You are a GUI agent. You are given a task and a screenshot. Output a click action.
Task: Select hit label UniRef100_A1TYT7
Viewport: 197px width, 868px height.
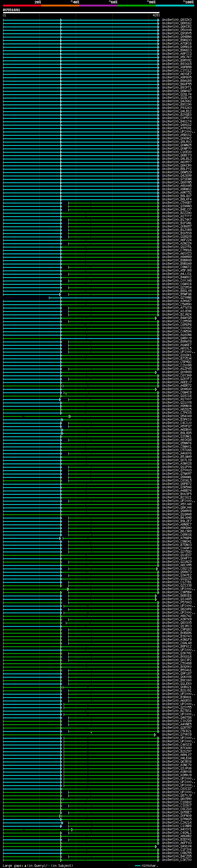(x=177, y=216)
